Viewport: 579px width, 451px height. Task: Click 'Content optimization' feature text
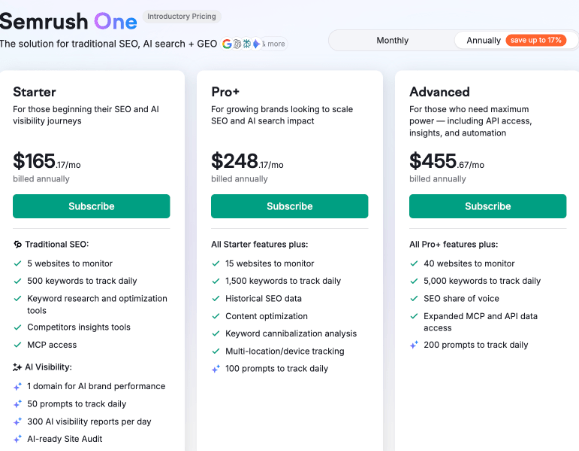click(x=266, y=316)
